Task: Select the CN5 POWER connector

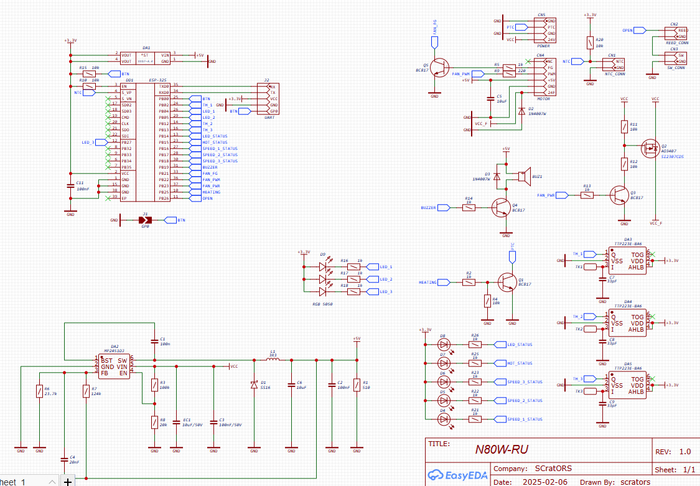Action: [x=542, y=29]
